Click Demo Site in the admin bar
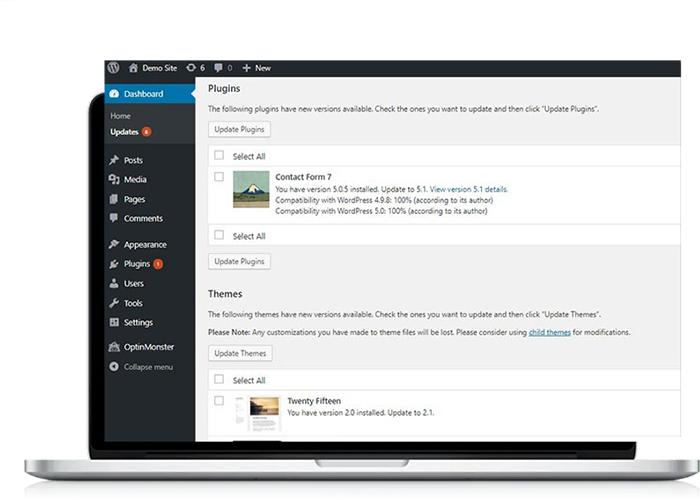This screenshot has height=500, width=700. (160, 68)
